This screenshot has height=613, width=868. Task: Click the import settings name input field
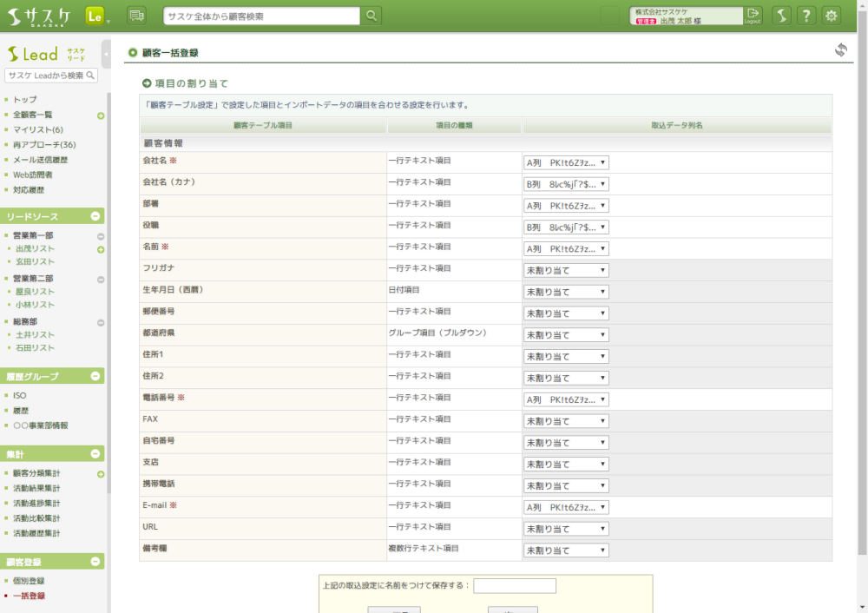pyautogui.click(x=514, y=586)
